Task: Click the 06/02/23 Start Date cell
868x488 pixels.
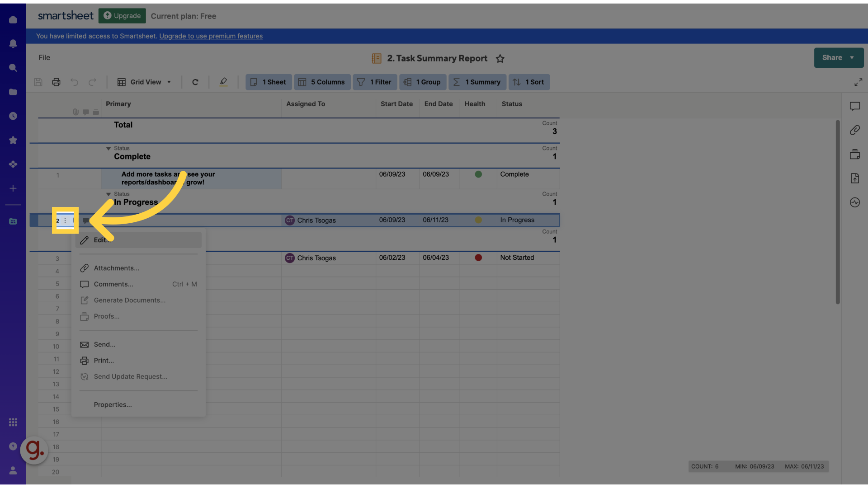Action: click(x=397, y=258)
